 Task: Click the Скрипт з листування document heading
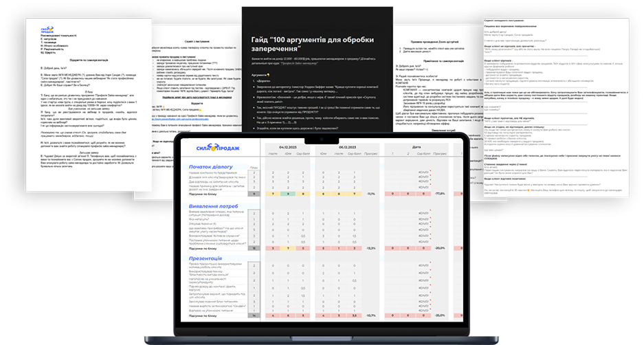coord(197,41)
